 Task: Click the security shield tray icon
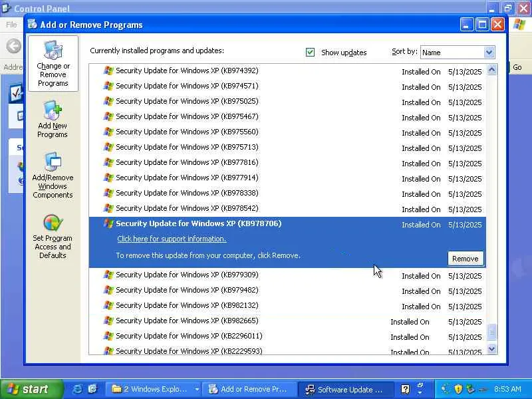click(459, 389)
